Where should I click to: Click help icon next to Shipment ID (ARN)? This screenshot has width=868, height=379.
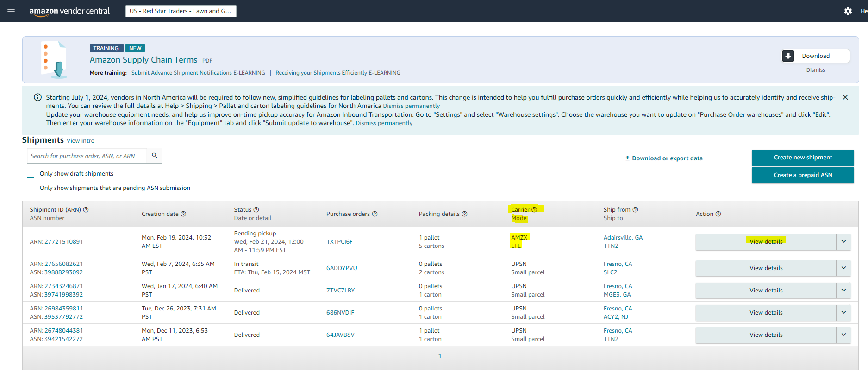[86, 210]
